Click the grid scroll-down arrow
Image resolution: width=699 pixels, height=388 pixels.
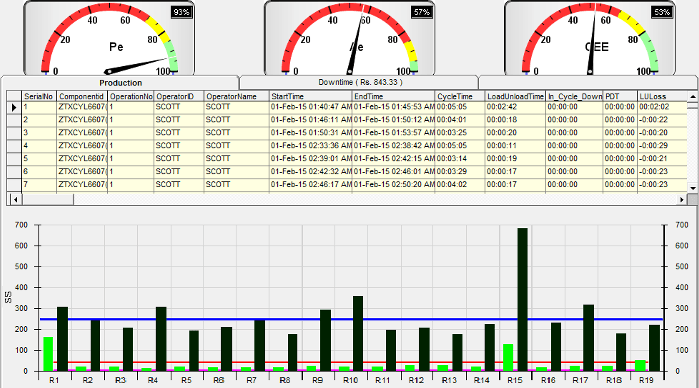[x=692, y=188]
